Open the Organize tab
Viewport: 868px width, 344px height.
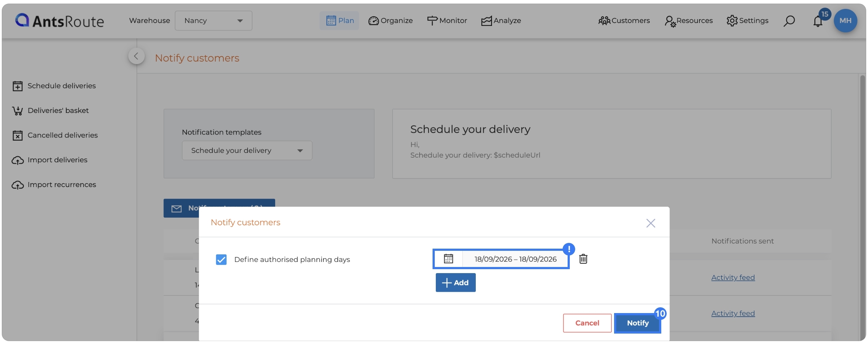(390, 21)
